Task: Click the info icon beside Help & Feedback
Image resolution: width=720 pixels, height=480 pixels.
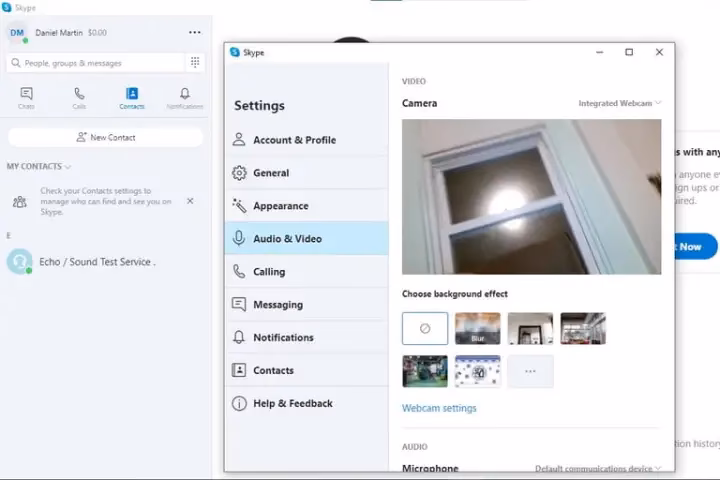Action: [239, 403]
